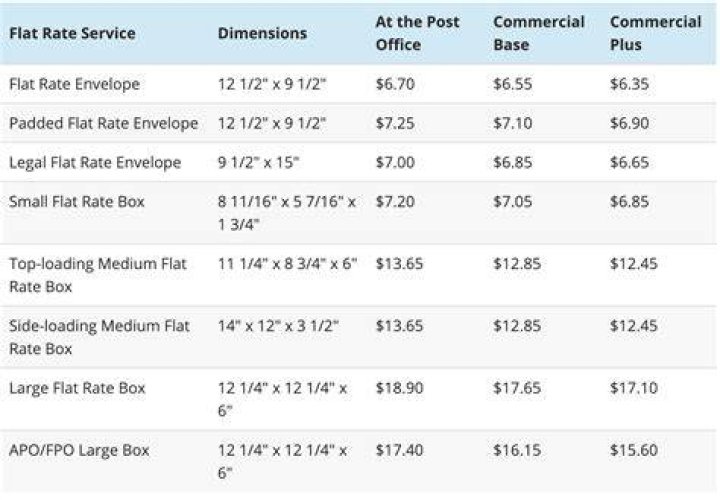Select Side-loading Medium Flat Rate Box label

pos(99,337)
